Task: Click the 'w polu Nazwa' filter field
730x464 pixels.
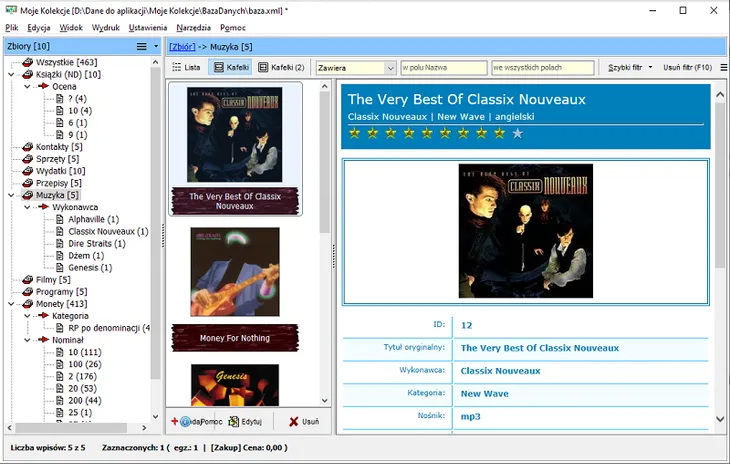Action: 444,67
